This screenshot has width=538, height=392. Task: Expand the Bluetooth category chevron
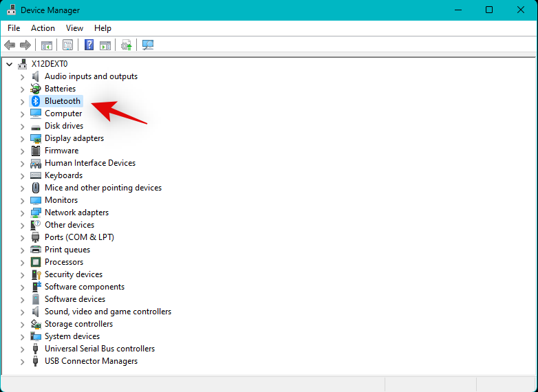(22, 102)
